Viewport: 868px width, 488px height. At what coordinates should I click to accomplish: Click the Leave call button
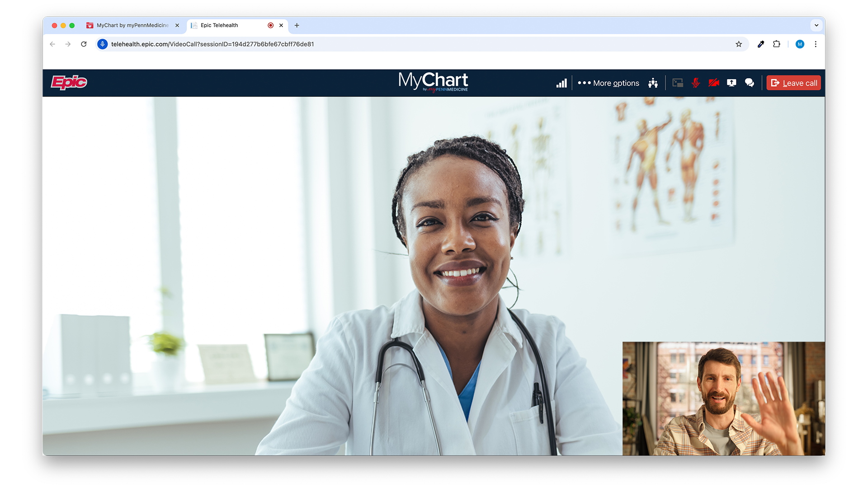[x=793, y=83]
